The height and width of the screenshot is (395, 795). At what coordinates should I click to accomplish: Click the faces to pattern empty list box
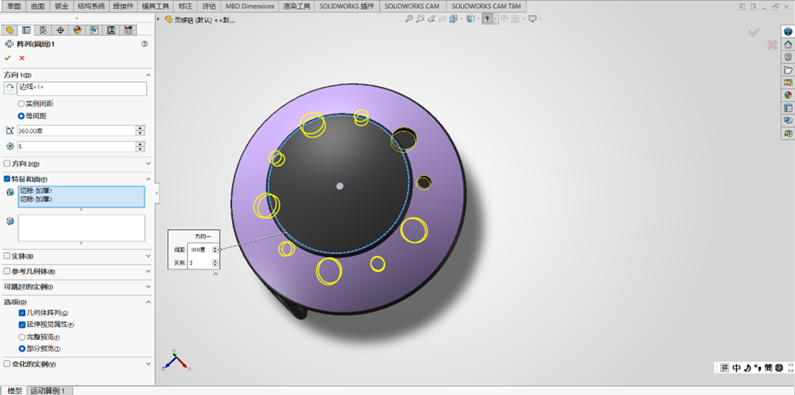click(82, 228)
